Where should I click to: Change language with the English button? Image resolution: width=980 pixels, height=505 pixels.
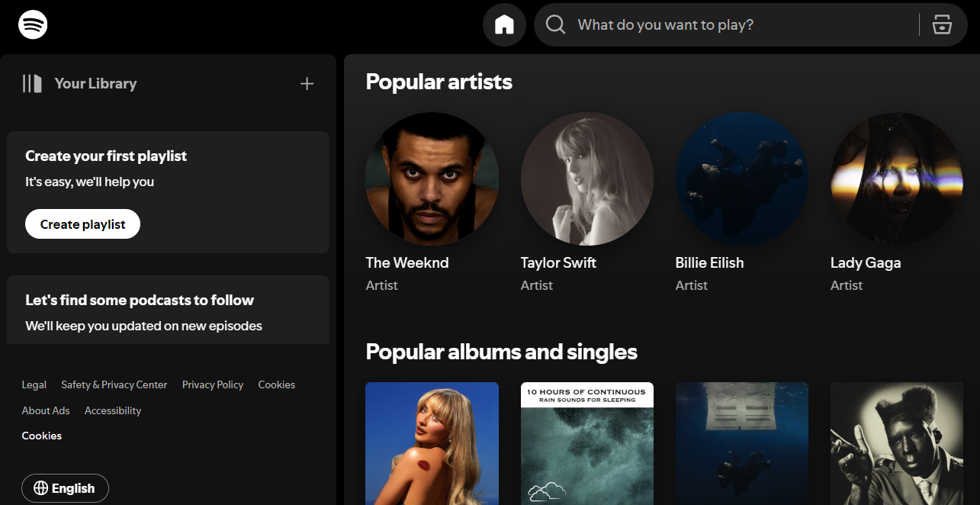tap(65, 488)
